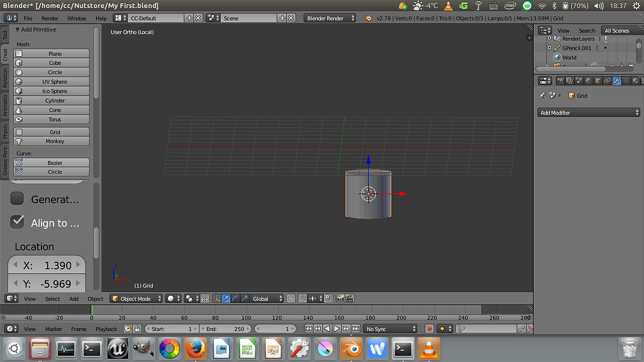Play the animation in reverse

[327, 329]
